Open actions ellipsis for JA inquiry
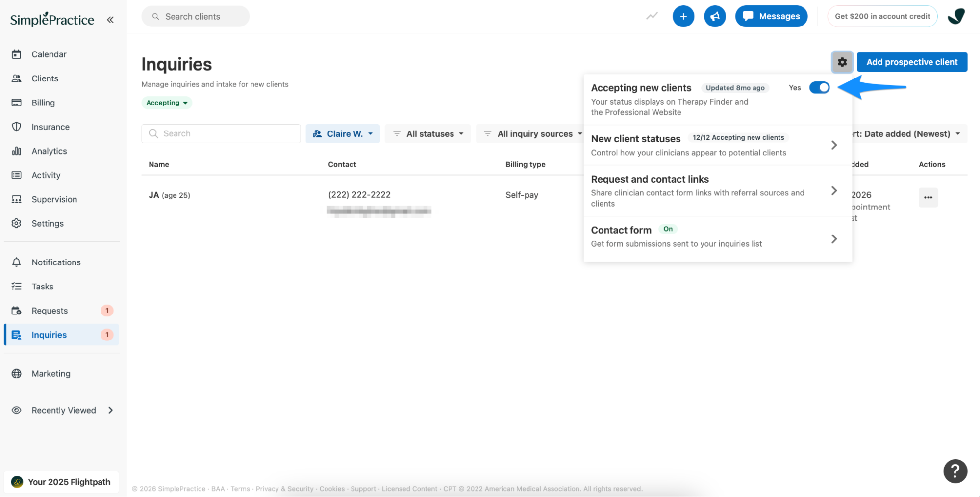The height and width of the screenshot is (497, 980). tap(928, 197)
